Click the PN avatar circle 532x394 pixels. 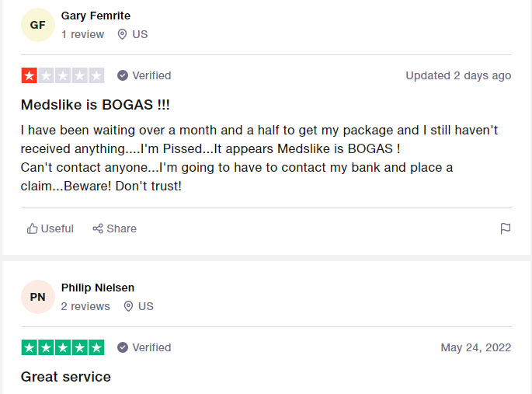pyautogui.click(x=37, y=297)
